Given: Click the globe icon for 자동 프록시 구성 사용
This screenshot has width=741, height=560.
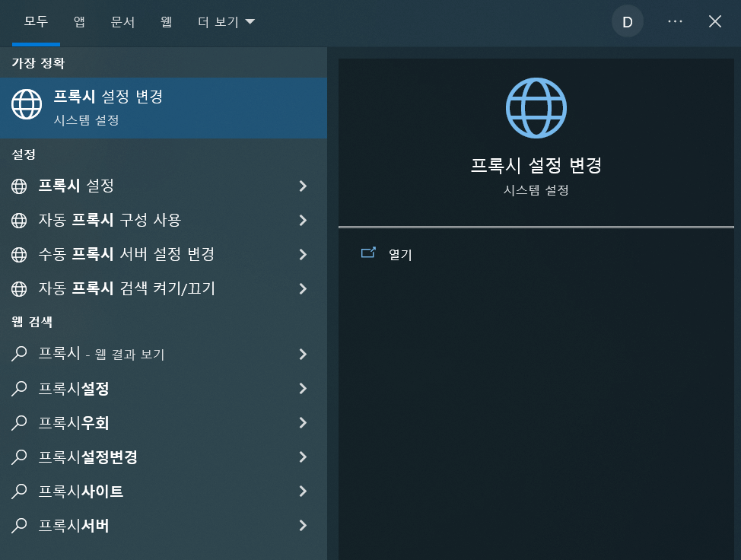Looking at the screenshot, I should click(x=19, y=220).
